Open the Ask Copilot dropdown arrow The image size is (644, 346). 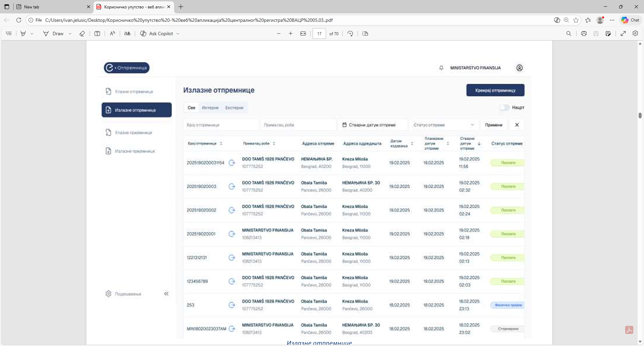point(178,34)
